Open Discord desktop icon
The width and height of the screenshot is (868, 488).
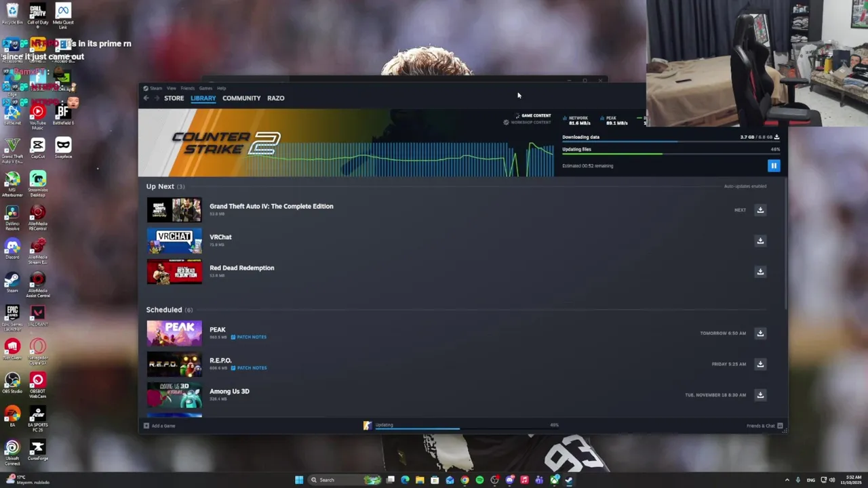(12, 249)
